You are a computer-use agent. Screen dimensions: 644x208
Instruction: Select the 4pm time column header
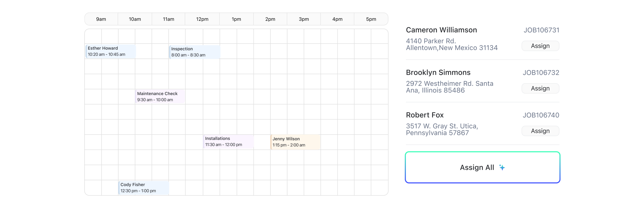[x=337, y=19]
